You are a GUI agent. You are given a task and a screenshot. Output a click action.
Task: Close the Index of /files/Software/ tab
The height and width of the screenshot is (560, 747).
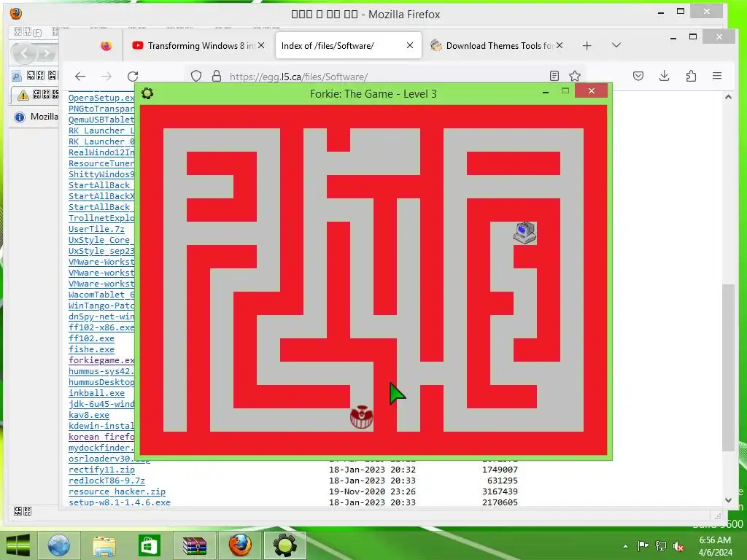[x=410, y=45]
